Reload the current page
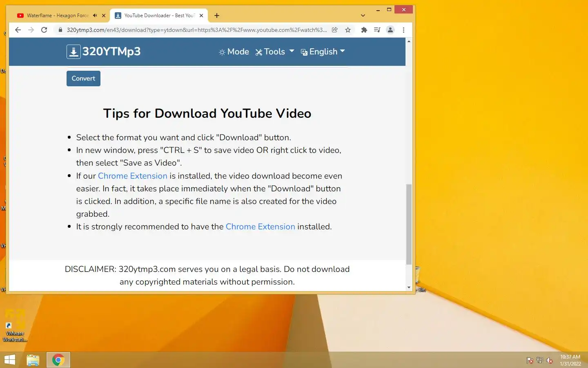588x368 pixels. (x=44, y=30)
